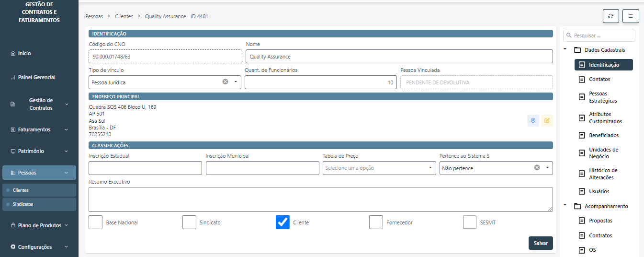Clear the Tipo de vínculo selection
Viewport: 644px width, 257px height.
(x=225, y=82)
